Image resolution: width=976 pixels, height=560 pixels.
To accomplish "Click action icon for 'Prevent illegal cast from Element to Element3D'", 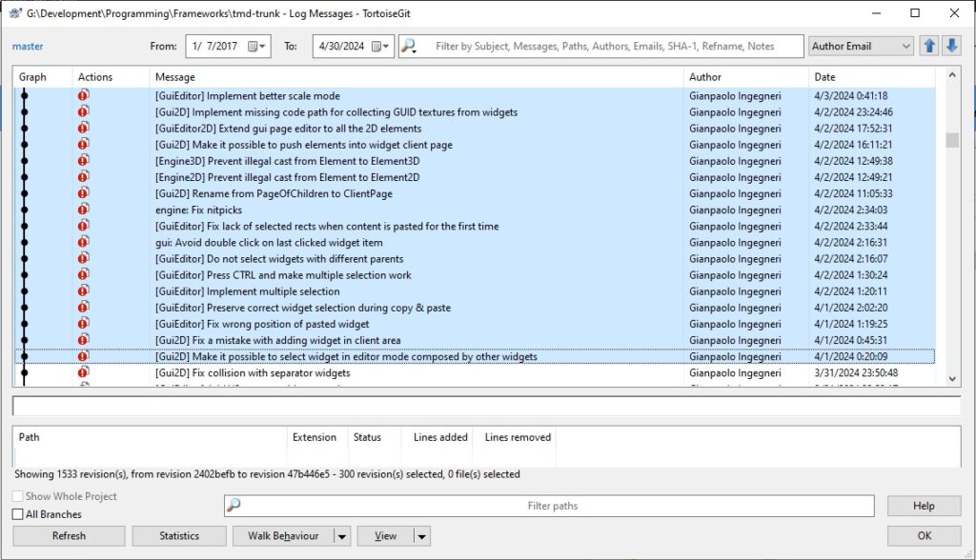I will tap(84, 161).
